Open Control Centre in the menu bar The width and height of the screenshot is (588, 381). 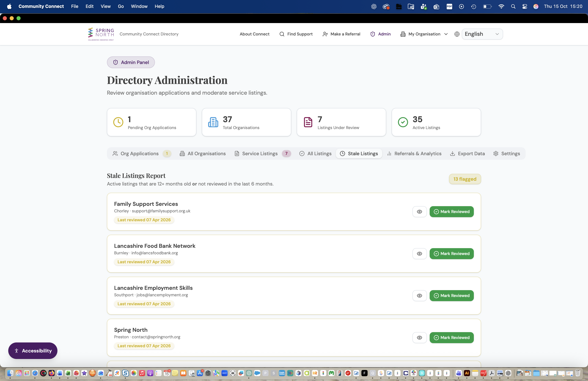[x=525, y=6]
